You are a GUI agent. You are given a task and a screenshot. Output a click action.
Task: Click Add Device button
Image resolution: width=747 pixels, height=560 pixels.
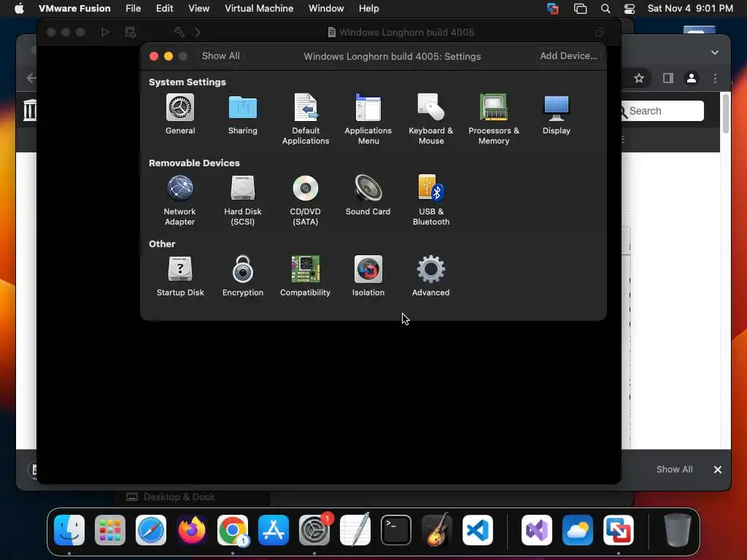click(x=568, y=55)
